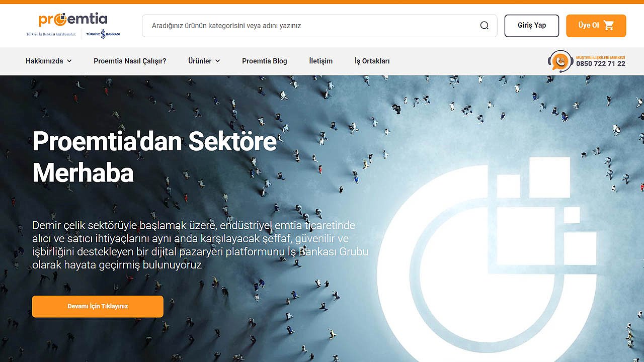The image size is (644, 362).
Task: Click the magnifier search icon
Action: (x=485, y=26)
